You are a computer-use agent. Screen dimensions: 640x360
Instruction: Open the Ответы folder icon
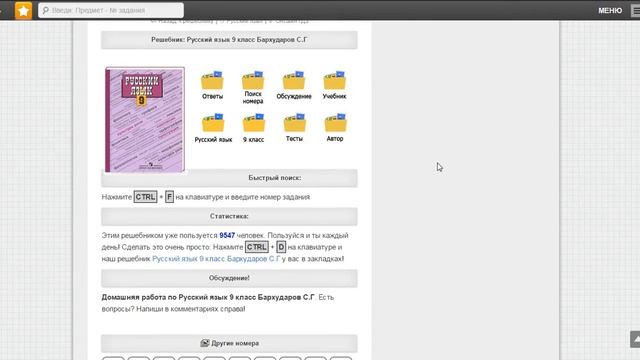pyautogui.click(x=212, y=81)
